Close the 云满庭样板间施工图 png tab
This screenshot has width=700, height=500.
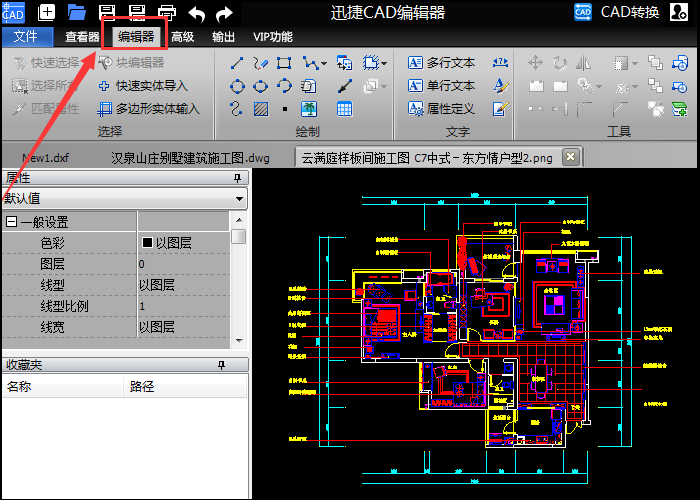pos(570,157)
